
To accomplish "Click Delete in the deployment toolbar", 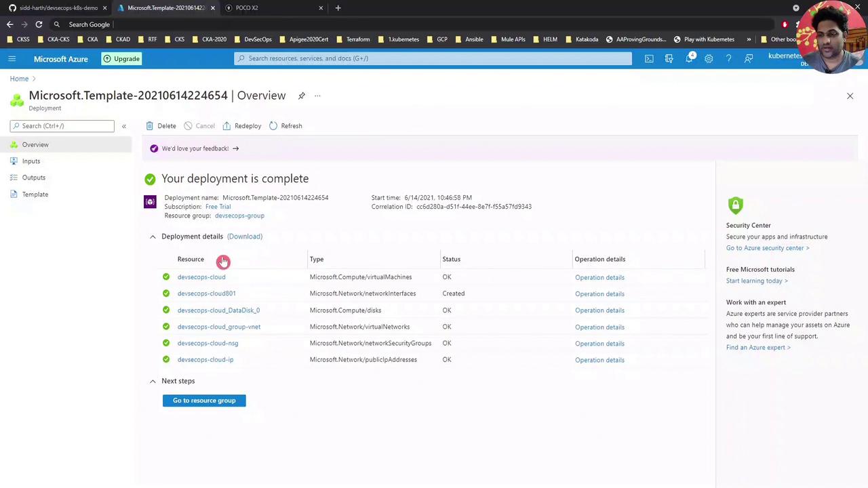I will [161, 126].
